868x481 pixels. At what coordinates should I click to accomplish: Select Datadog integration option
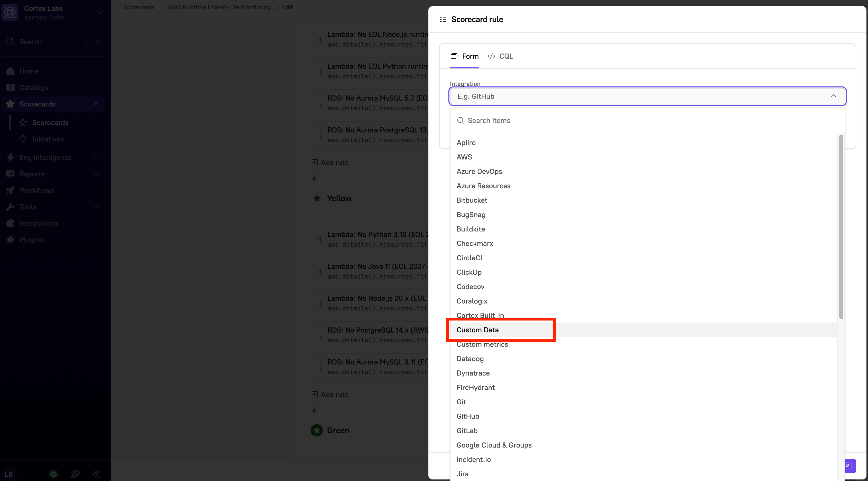(x=644, y=358)
